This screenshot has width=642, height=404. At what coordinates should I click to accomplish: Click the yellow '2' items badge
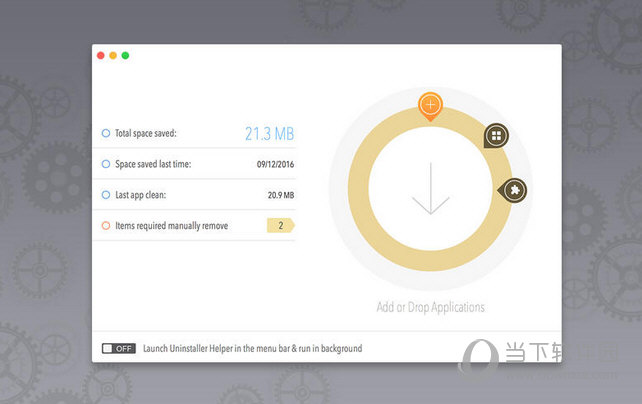[281, 226]
